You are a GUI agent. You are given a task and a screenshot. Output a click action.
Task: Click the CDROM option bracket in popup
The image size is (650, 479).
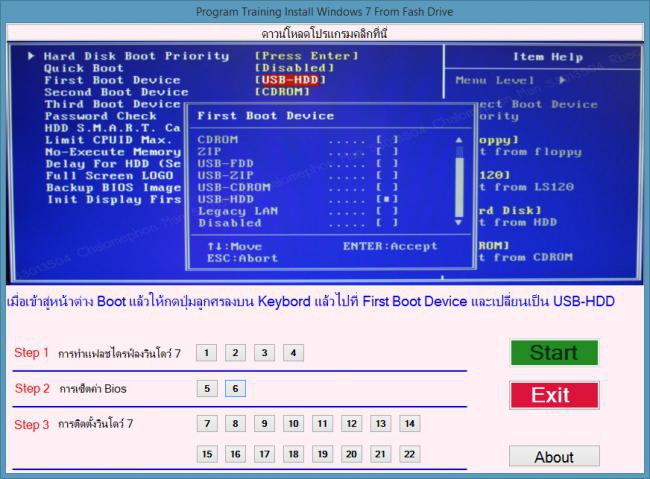(x=387, y=140)
